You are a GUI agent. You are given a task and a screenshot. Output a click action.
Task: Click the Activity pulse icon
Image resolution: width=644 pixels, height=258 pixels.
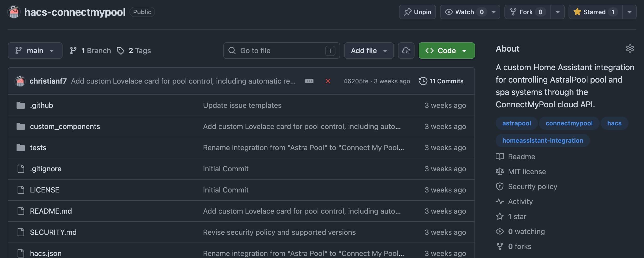(500, 201)
